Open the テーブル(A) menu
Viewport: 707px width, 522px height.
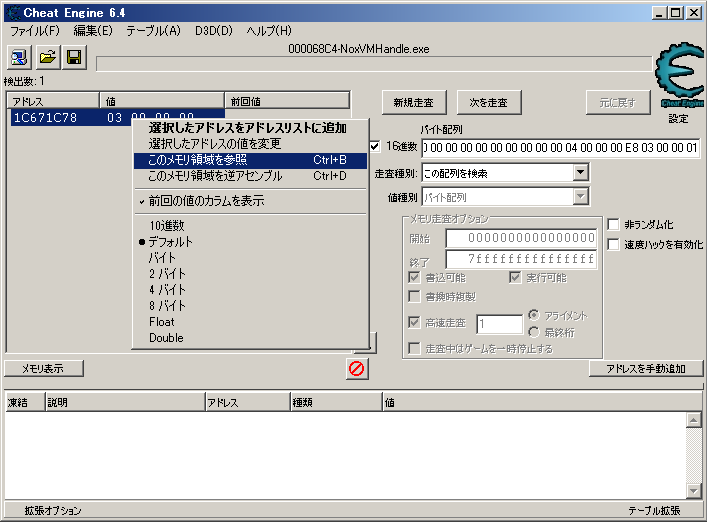(x=153, y=31)
